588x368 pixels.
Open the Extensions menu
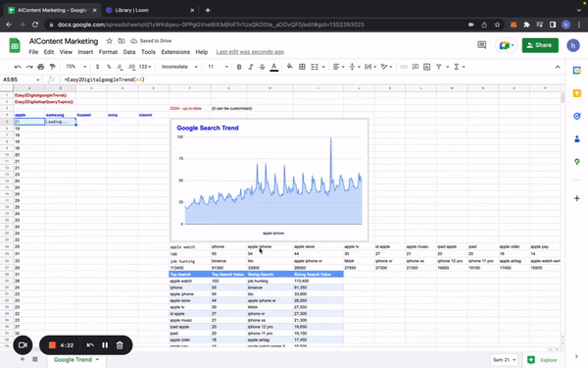click(175, 52)
